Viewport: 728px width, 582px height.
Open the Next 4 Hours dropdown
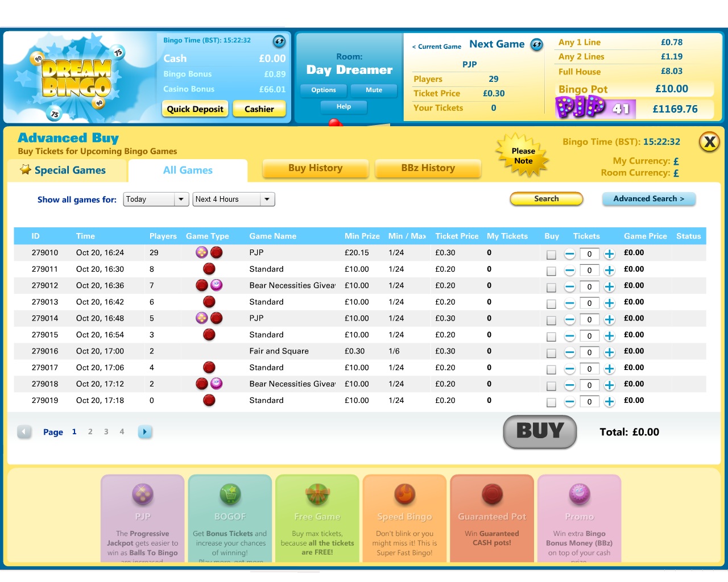click(x=234, y=199)
